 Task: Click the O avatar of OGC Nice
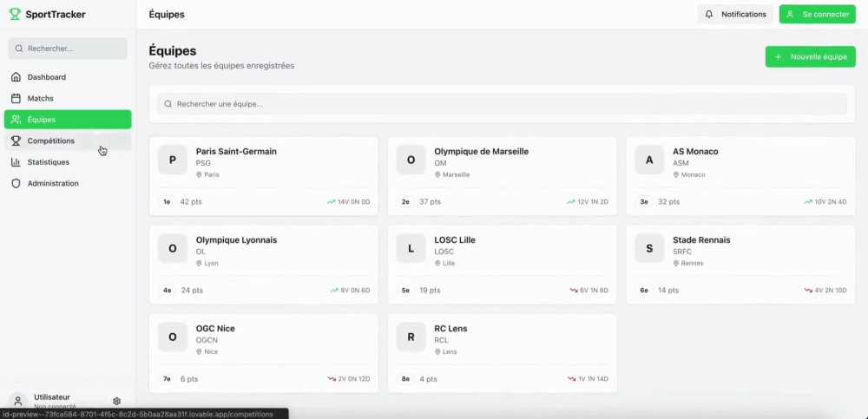coord(172,337)
